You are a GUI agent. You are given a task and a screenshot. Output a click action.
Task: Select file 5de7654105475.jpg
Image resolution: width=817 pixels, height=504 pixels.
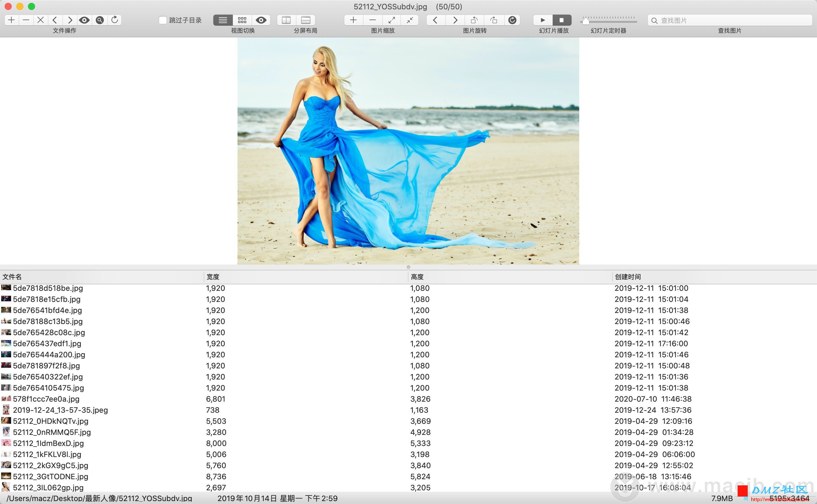pyautogui.click(x=48, y=388)
